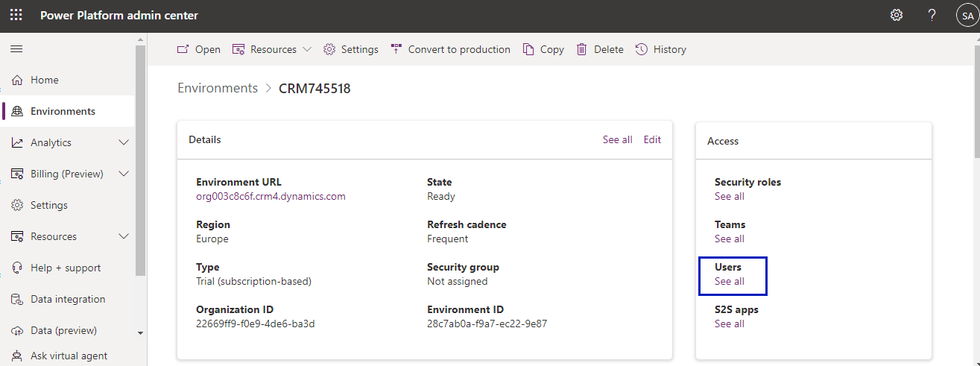Click the Copy toolbar icon
Screen dimensions: 980x366
528,49
